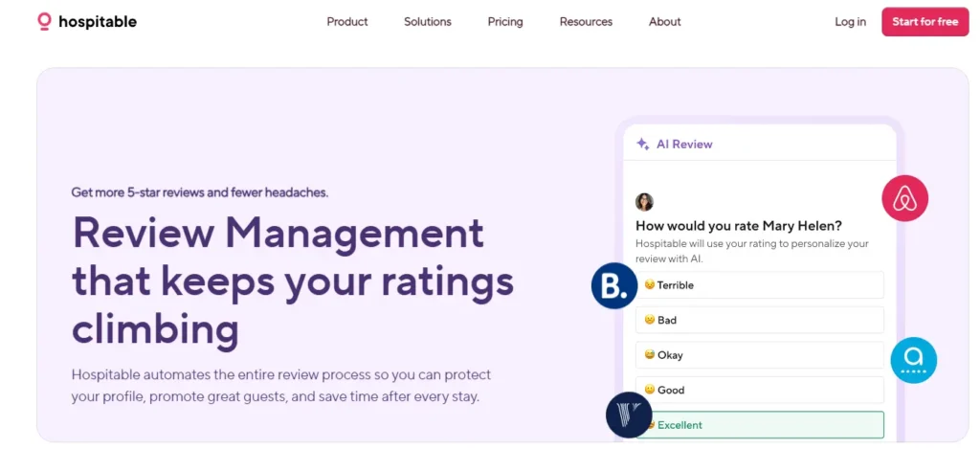Viewport: 980px width, 449px height.
Task: Click the Hospitable logo in the header
Action: (86, 21)
